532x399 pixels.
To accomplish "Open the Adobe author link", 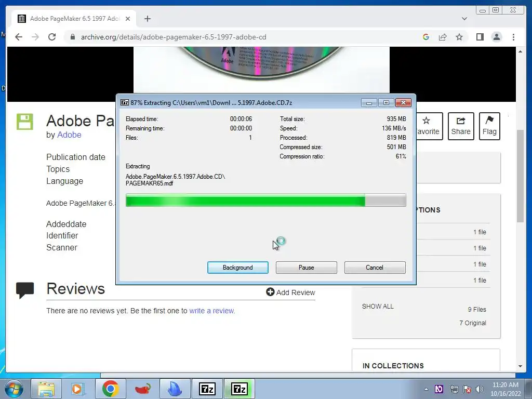I will [x=69, y=135].
